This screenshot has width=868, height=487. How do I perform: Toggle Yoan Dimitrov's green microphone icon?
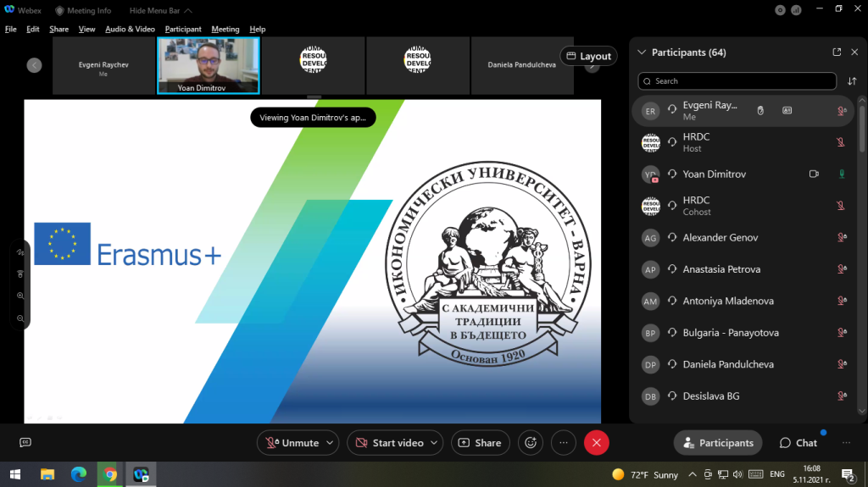tap(842, 174)
